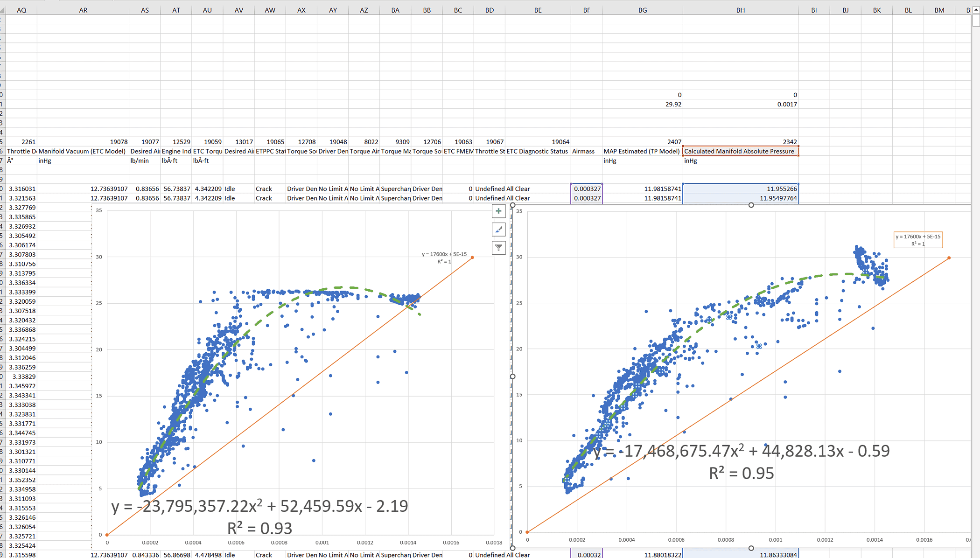980x558 pixels.
Task: Select the cell with value 2407
Action: click(643, 142)
